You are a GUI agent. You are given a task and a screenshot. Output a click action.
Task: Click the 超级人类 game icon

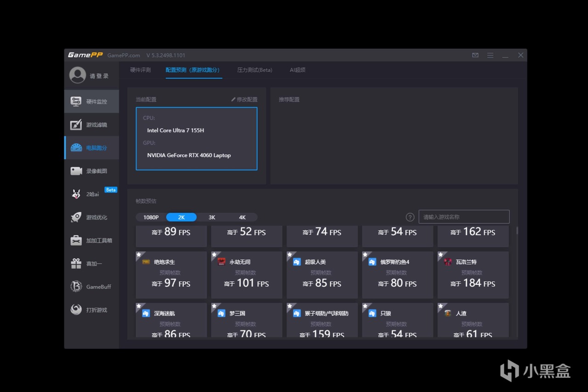(297, 261)
